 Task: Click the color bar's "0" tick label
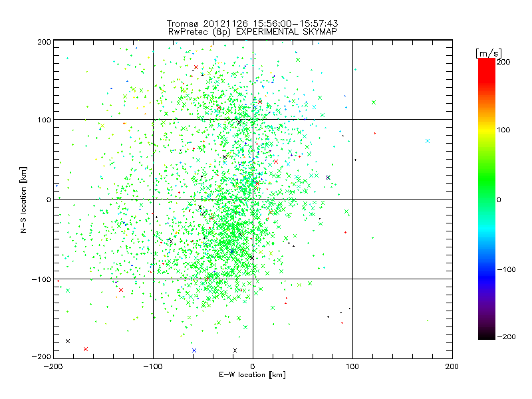499,200
